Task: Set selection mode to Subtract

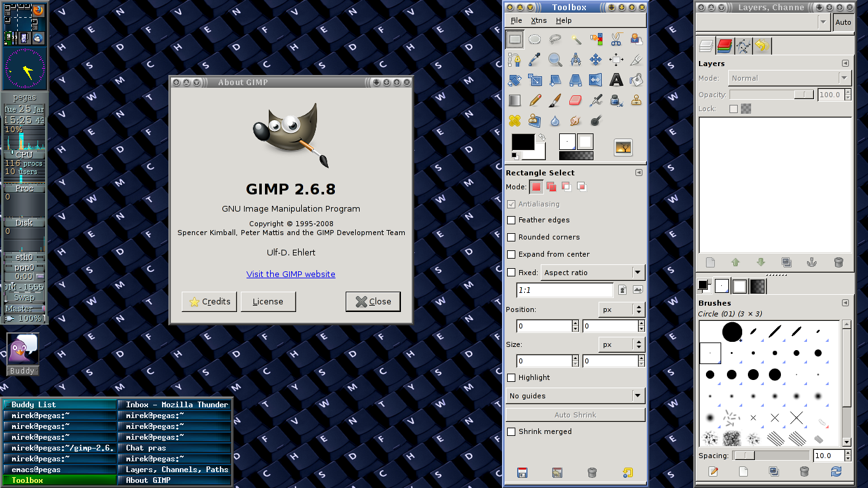Action: 566,187
